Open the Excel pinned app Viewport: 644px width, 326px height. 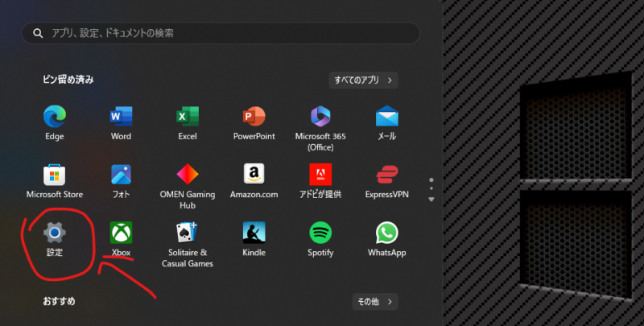(188, 117)
